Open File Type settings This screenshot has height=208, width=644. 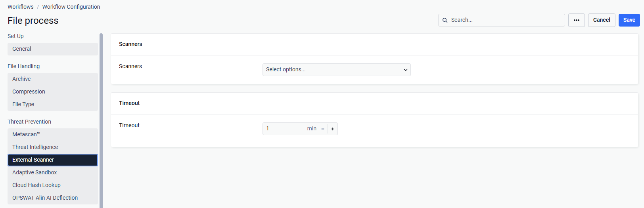coord(53,105)
